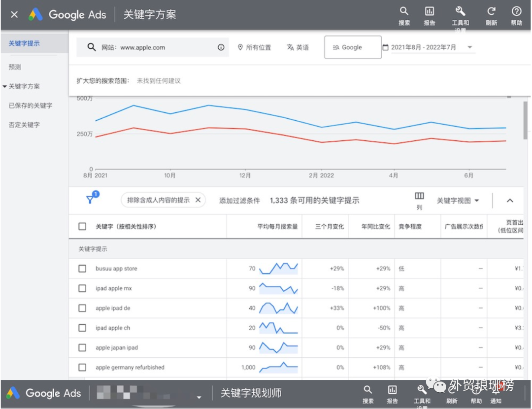Click 添加过滤条件 to add a filter
The image size is (532, 409).
[239, 201]
